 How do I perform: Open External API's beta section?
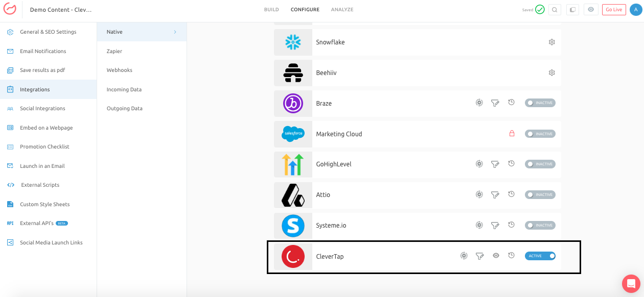click(x=48, y=223)
